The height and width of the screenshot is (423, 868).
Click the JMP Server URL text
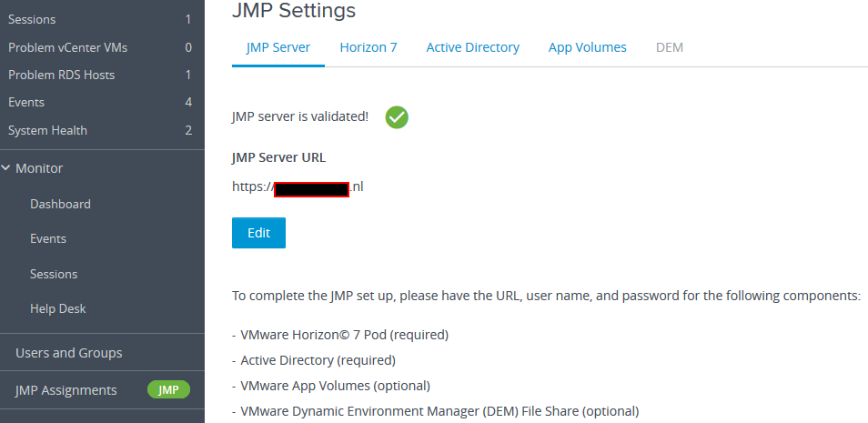298,188
